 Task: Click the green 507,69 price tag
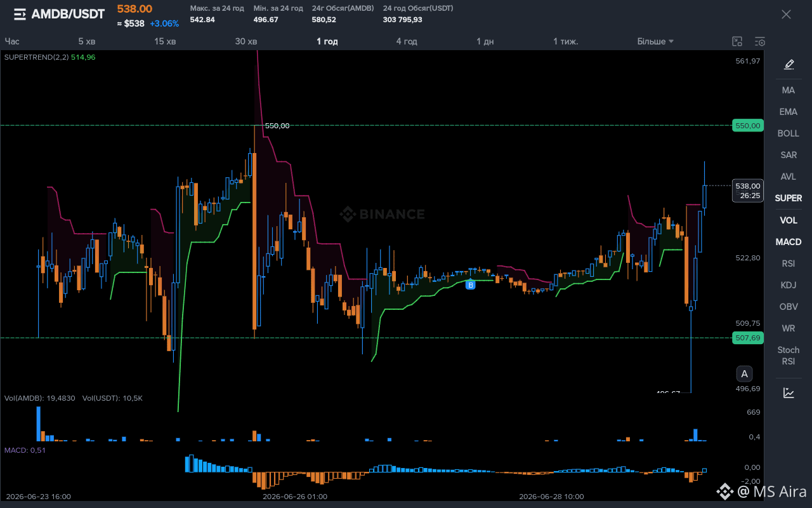[747, 338]
